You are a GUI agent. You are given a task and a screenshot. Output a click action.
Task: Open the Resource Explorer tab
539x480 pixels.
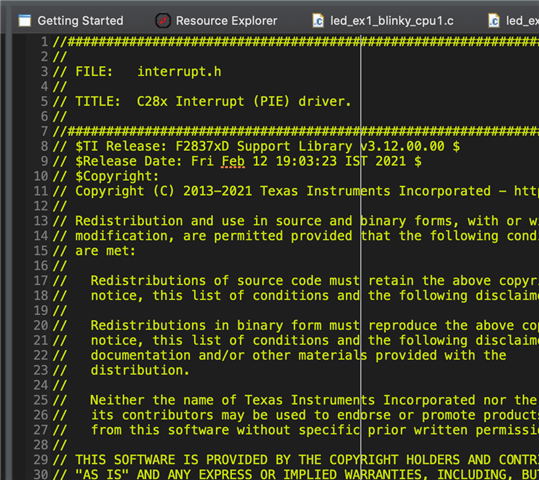tap(216, 21)
